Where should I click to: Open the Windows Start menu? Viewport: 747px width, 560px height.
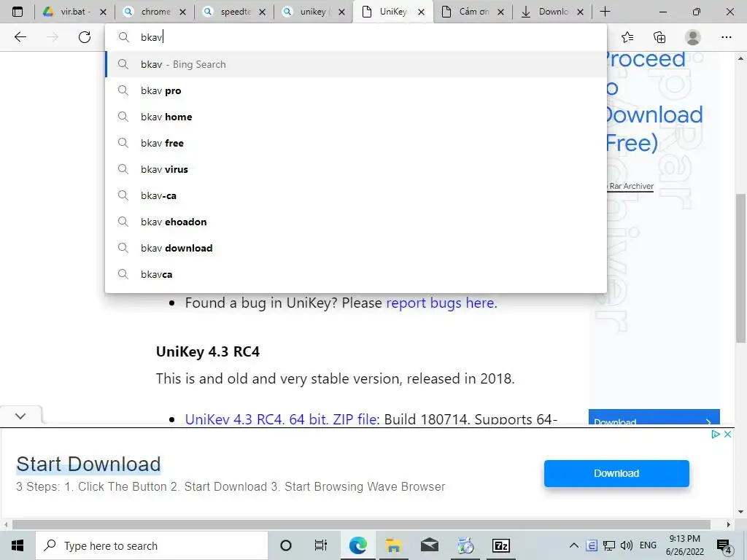pos(18,545)
